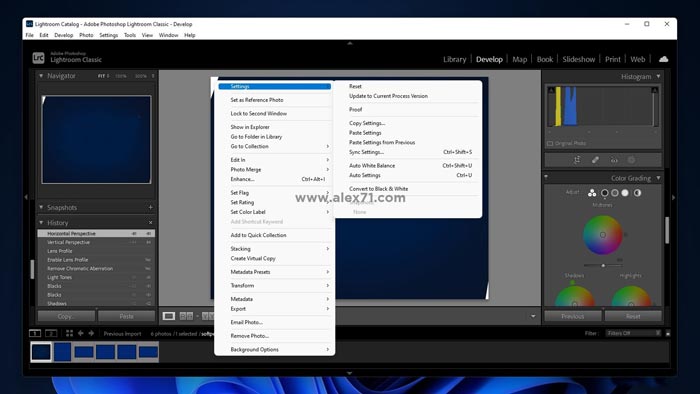This screenshot has width=700, height=394.
Task: Click Previous Import source label
Action: click(122, 334)
